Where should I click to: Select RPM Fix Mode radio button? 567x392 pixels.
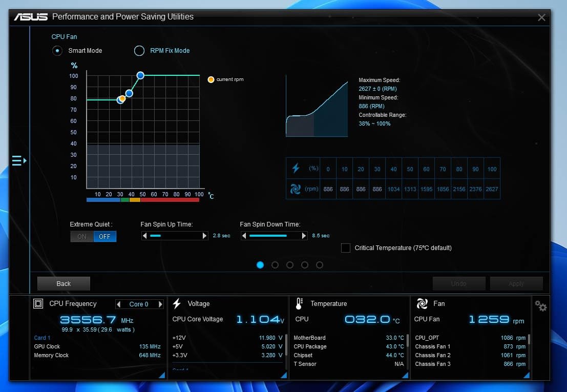click(139, 51)
